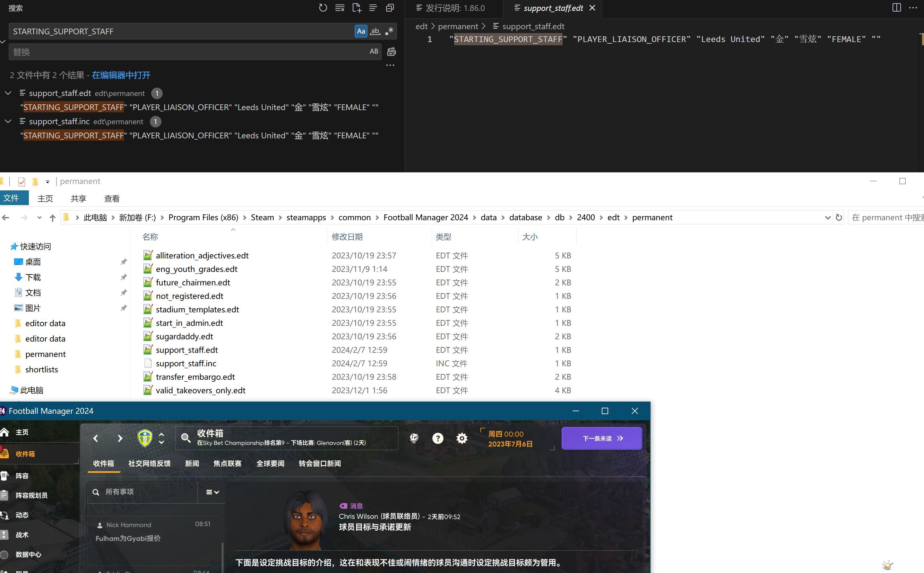Toggle Use Regular Expression option
This screenshot has height=573, width=924.
tap(389, 31)
